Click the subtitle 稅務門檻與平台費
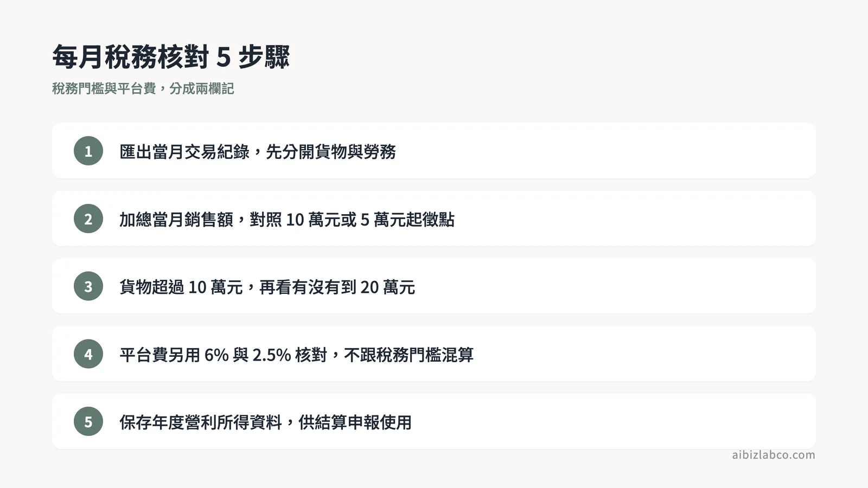This screenshot has width=868, height=488. (x=104, y=88)
